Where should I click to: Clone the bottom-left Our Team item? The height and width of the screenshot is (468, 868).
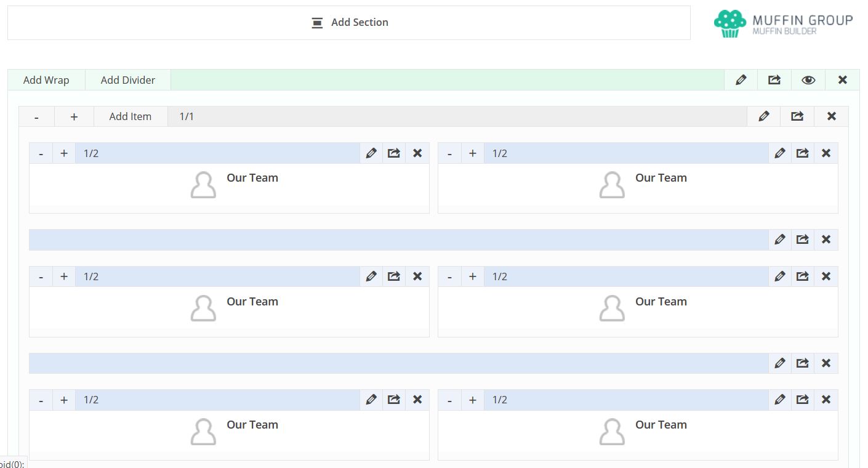point(394,400)
